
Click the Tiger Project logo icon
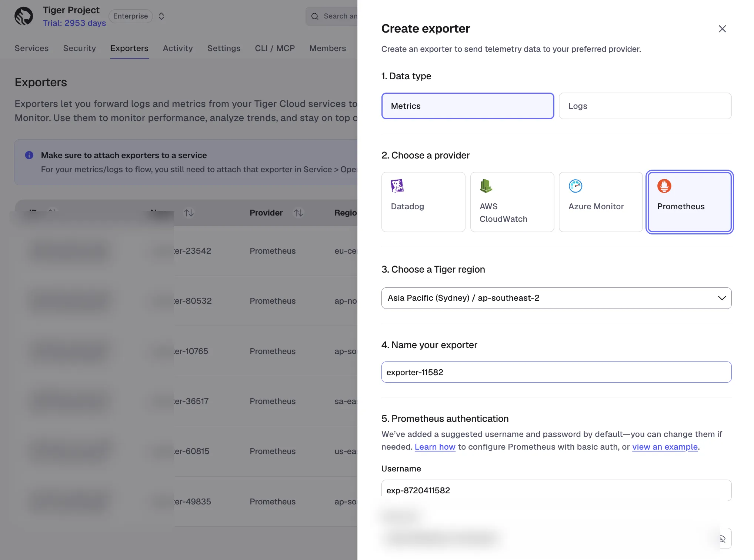point(24,16)
